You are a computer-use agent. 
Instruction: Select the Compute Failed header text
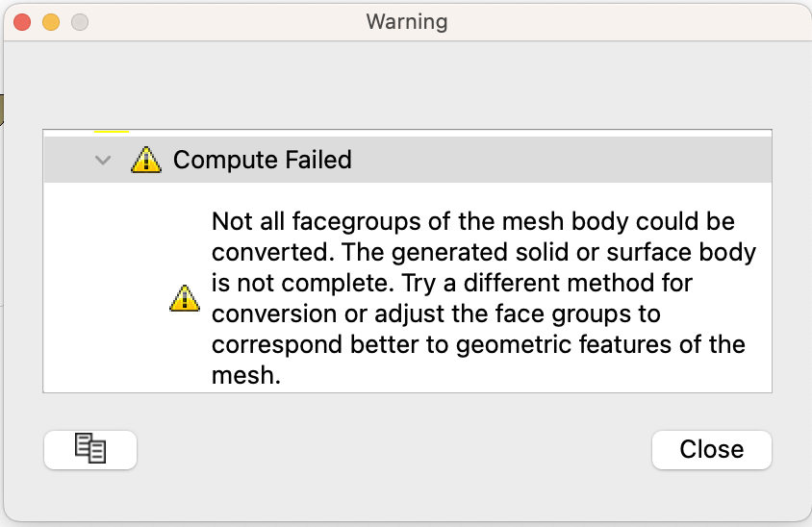pyautogui.click(x=262, y=160)
